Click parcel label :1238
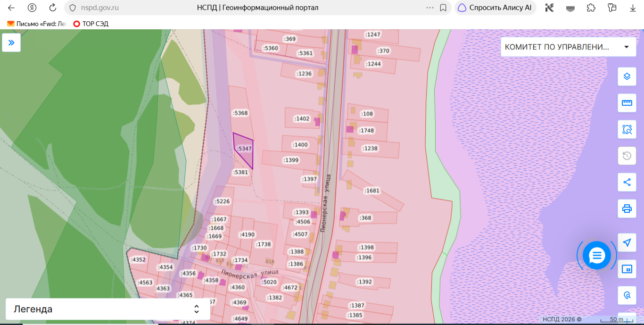This screenshot has height=325, width=644. pyautogui.click(x=370, y=149)
